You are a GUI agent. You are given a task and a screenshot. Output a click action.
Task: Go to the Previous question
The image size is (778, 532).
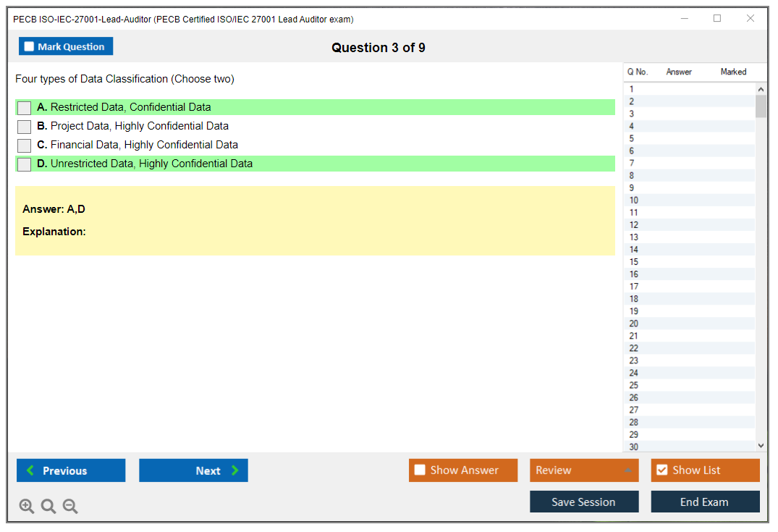(71, 470)
